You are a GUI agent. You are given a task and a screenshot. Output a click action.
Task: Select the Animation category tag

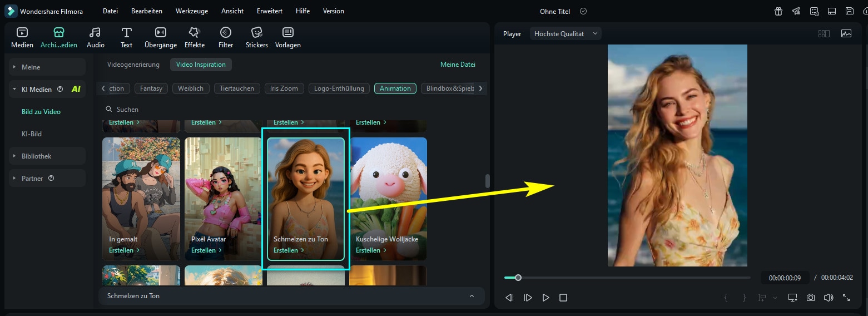click(395, 88)
